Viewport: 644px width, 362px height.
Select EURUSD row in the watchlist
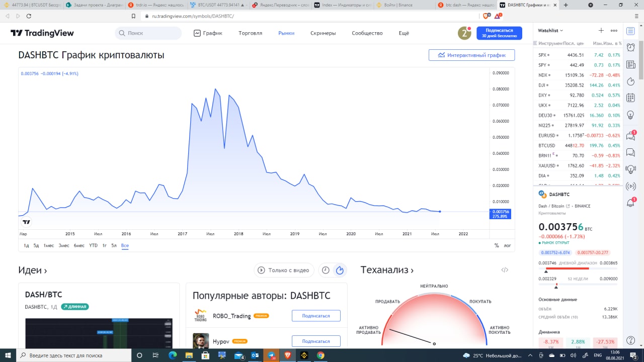click(x=579, y=135)
